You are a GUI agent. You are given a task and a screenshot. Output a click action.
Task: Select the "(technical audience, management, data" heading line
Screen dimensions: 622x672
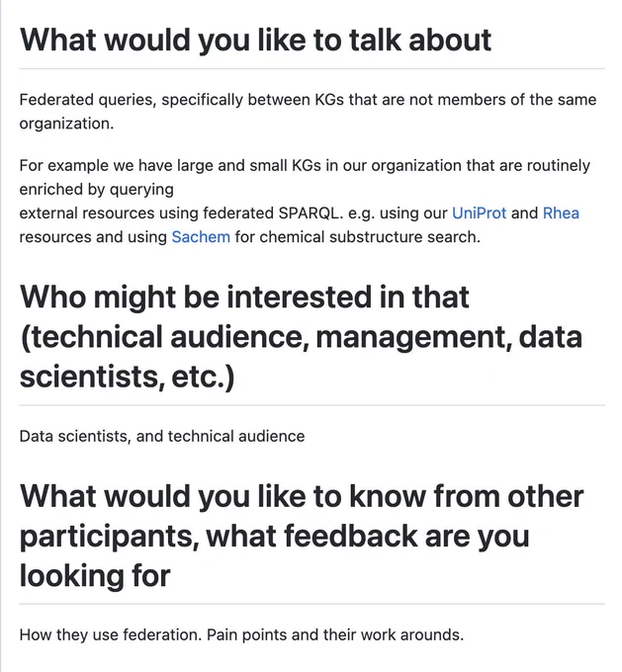pos(302,337)
